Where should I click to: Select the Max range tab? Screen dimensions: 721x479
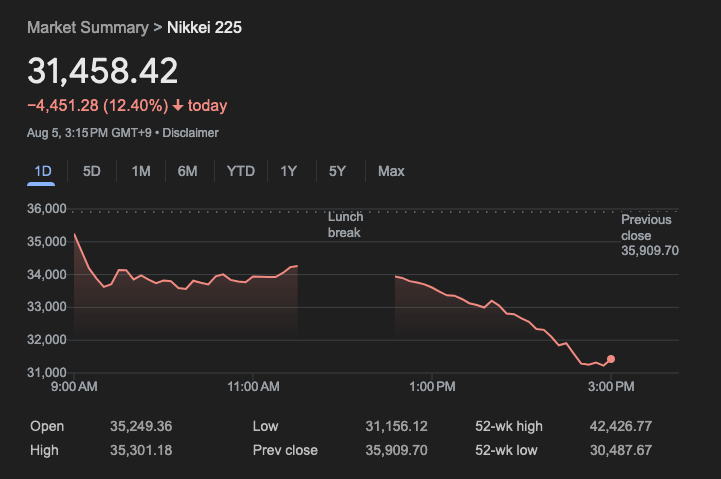click(x=391, y=171)
